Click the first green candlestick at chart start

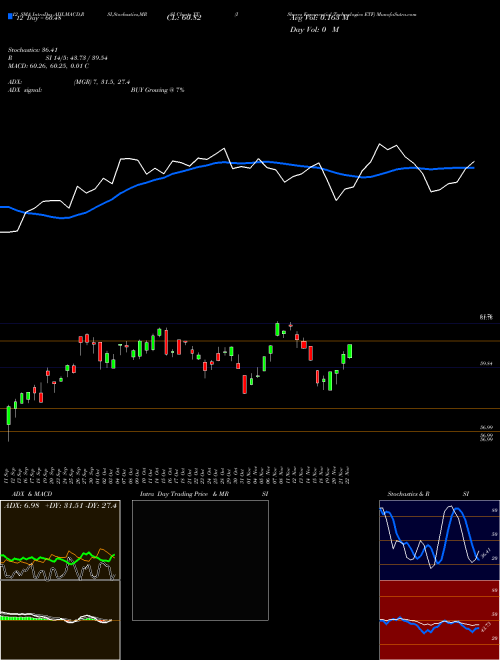[x=8, y=416]
